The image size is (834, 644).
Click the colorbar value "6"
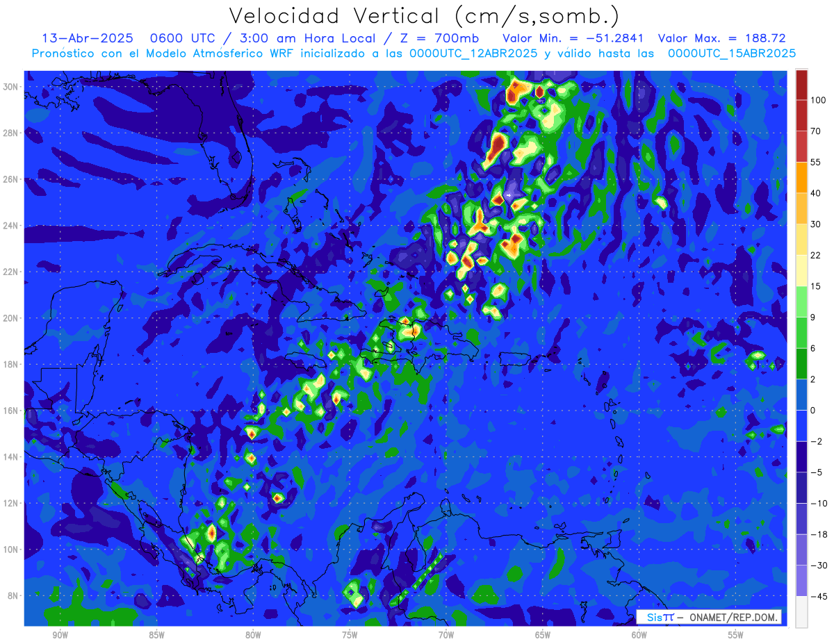click(813, 348)
